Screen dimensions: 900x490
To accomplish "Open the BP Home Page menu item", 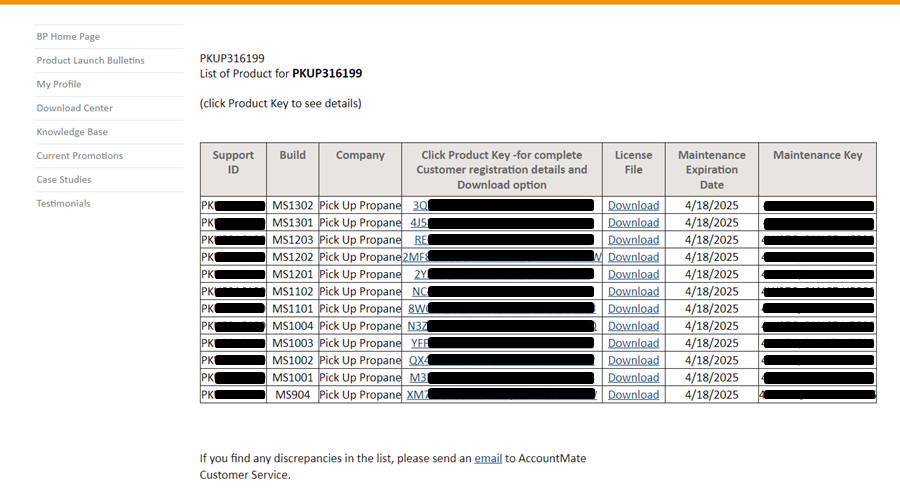I will 68,37.
